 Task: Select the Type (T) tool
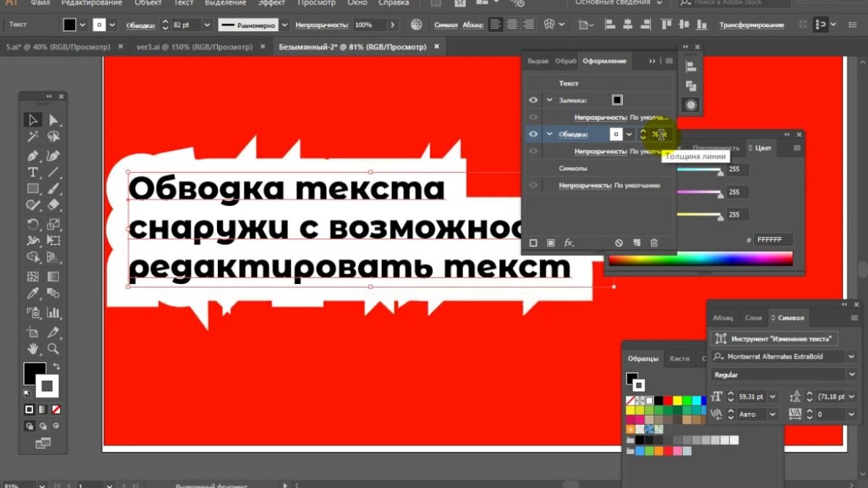[33, 172]
